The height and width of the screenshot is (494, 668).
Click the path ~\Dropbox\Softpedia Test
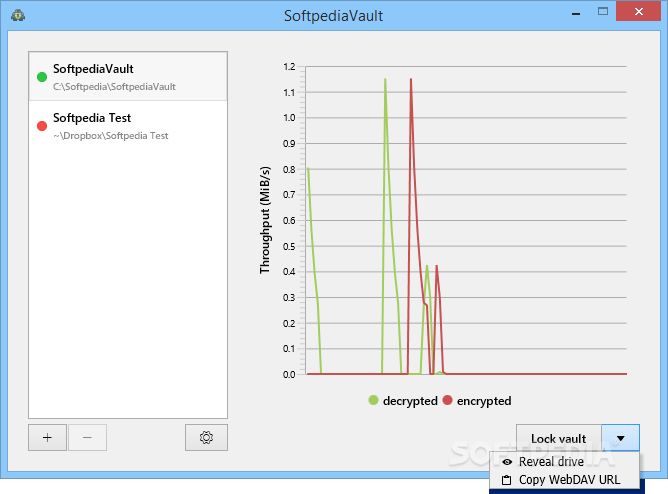click(x=111, y=136)
